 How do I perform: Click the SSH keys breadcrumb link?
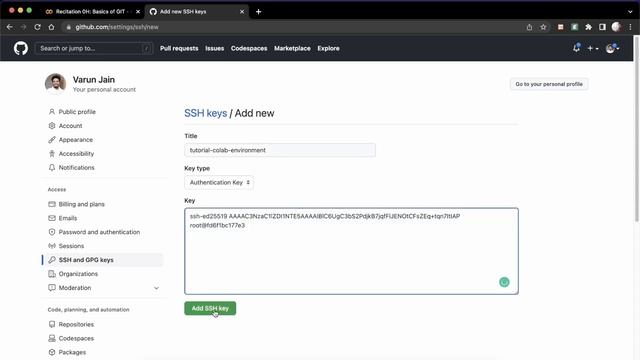pos(205,113)
